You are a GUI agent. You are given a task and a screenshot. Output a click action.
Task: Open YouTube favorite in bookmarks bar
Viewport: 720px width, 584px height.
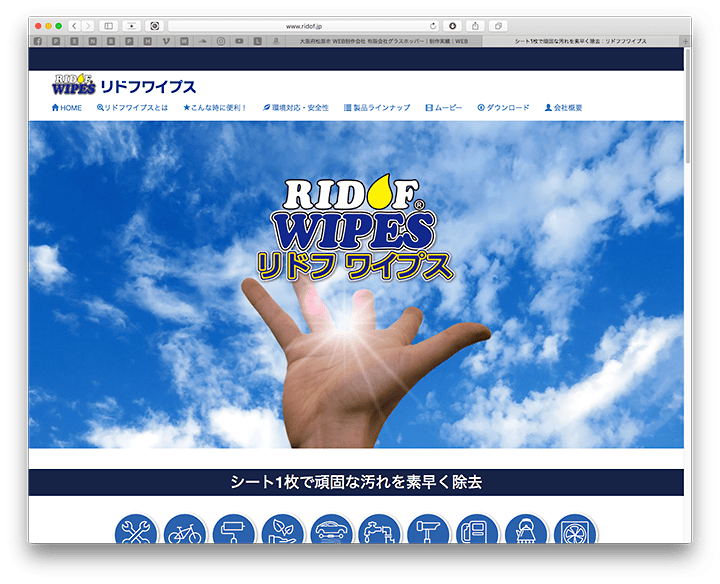(239, 41)
